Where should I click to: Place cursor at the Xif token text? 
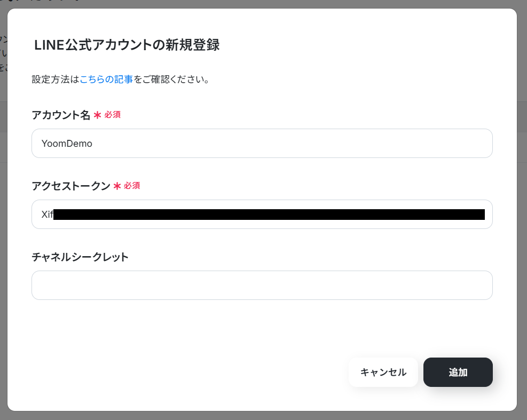47,215
